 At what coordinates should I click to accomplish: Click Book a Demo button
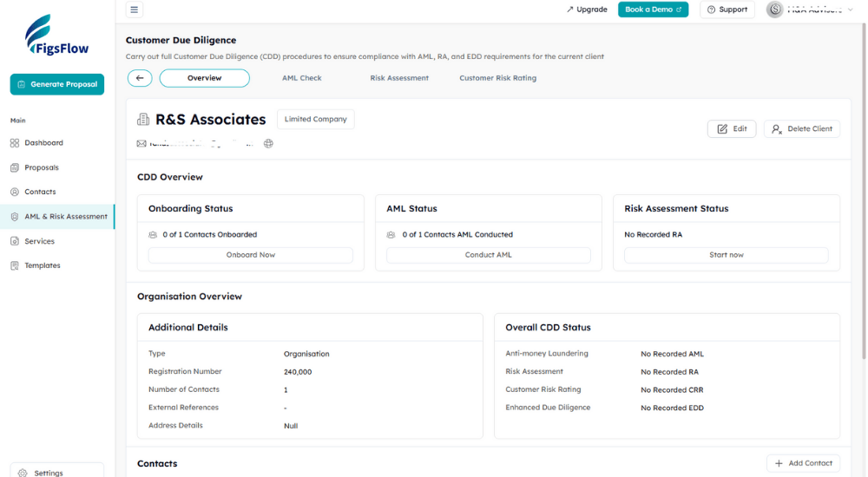click(654, 10)
